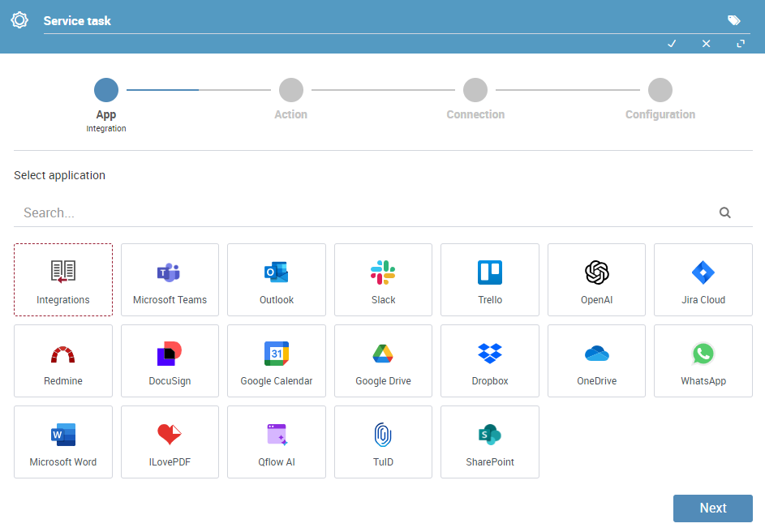Image resolution: width=765 pixels, height=532 pixels.
Task: Expand the dialog to full size
Action: [x=741, y=44]
